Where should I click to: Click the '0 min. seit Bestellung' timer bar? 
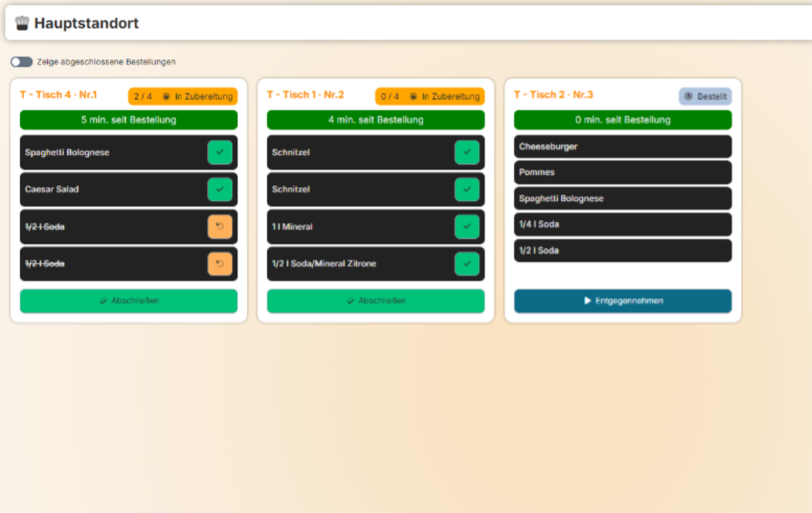623,120
